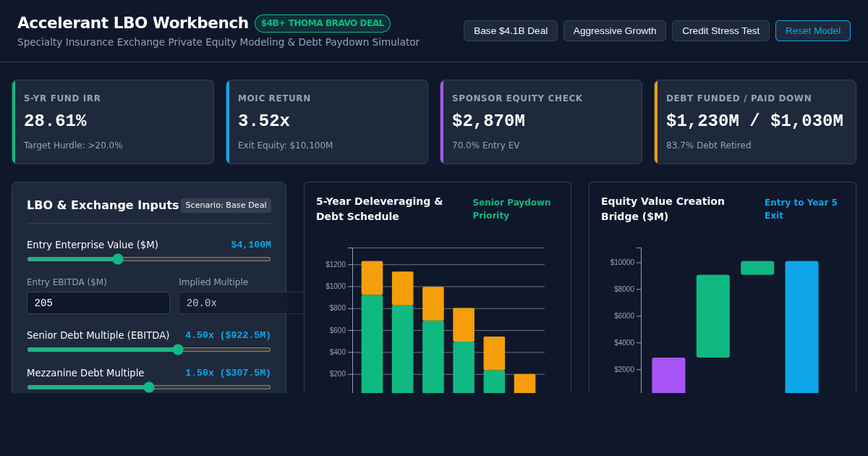Click the $4B+ THOMA BRAVO DEAL badge

(323, 23)
